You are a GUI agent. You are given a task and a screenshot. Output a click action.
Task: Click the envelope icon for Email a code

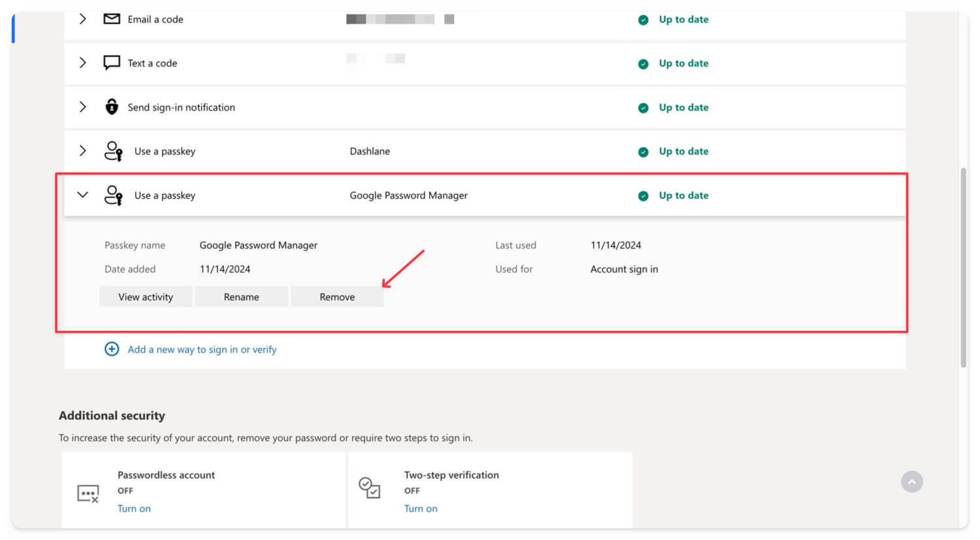click(112, 19)
